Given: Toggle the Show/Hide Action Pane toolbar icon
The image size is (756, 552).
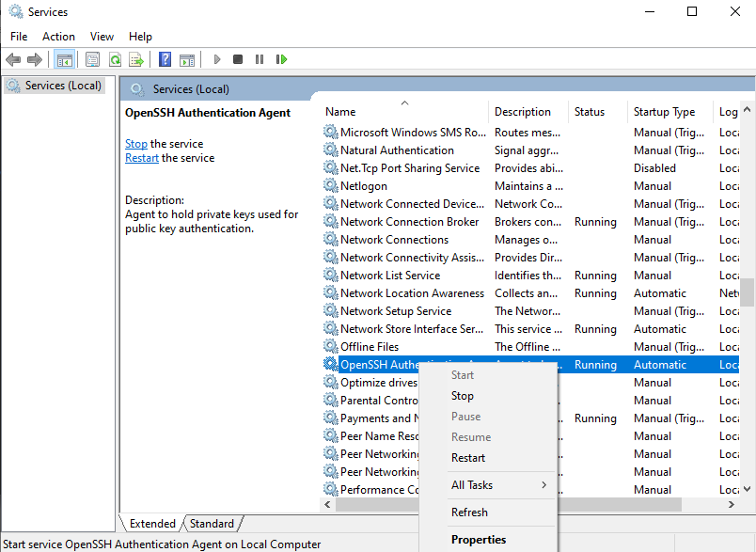Looking at the screenshot, I should coord(187,60).
